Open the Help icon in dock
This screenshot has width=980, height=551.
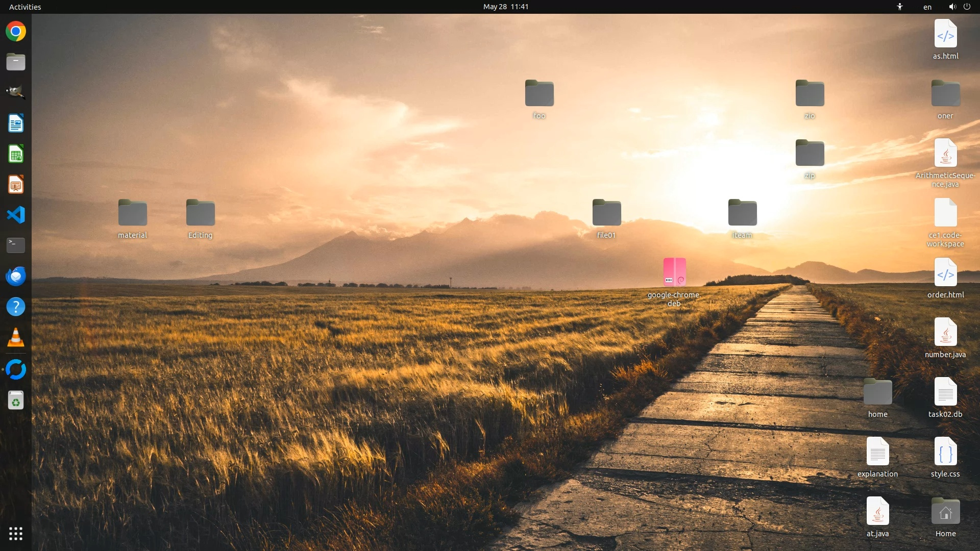click(16, 307)
